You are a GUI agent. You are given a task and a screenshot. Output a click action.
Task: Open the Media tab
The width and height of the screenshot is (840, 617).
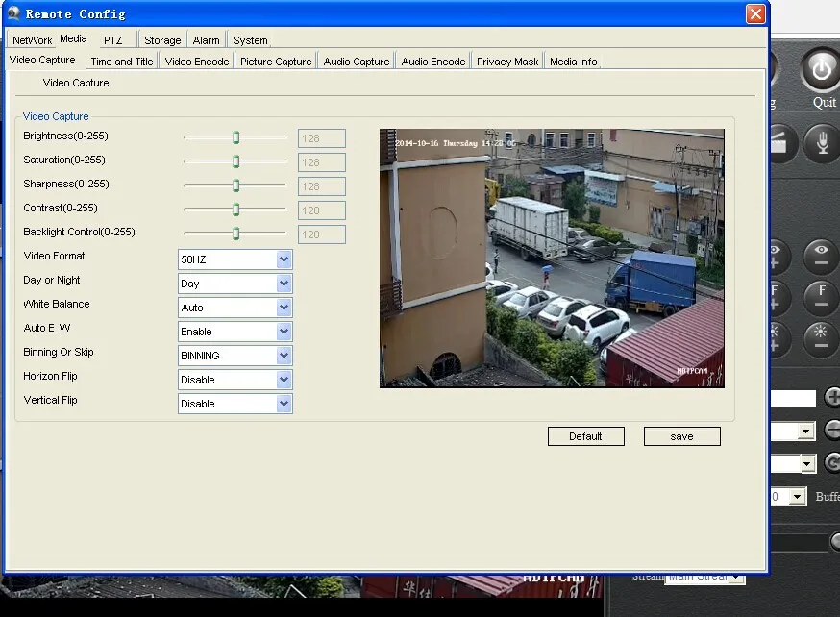[x=73, y=38]
